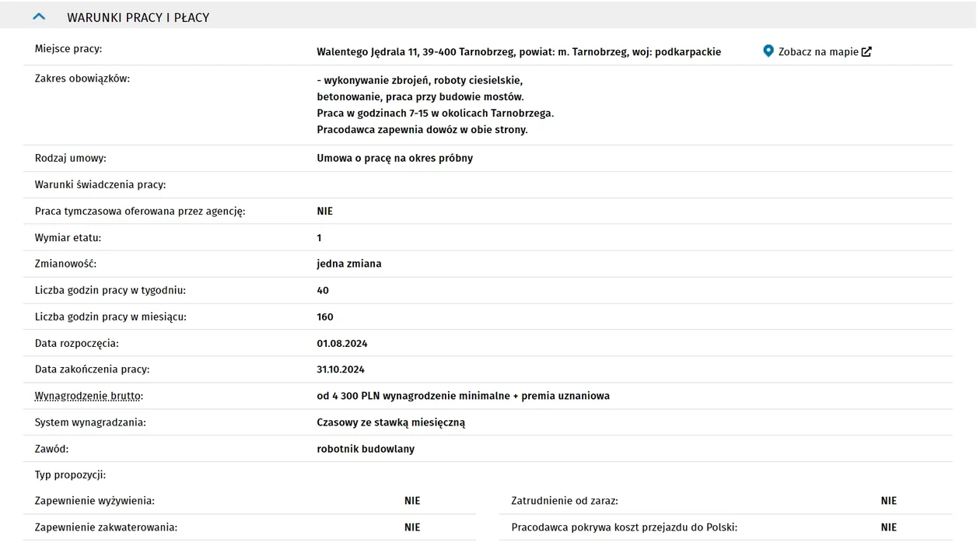Click NIE next to Pracodawca pokrywa koszt przejazdu
980x546 pixels.
[889, 527]
